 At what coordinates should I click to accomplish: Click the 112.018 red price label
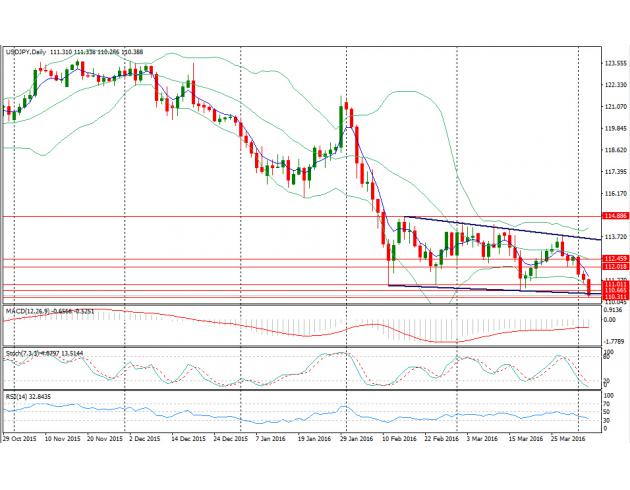point(613,267)
